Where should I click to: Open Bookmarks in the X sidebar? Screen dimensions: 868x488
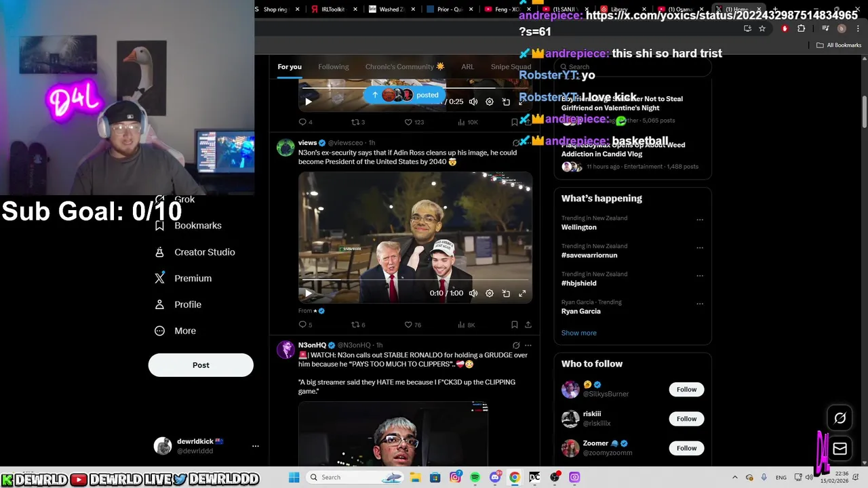click(x=188, y=226)
